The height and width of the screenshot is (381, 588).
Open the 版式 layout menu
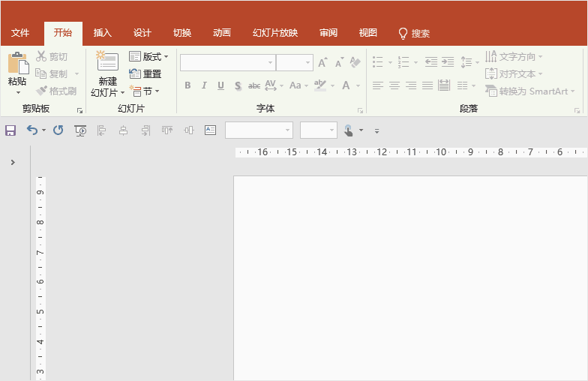point(148,57)
